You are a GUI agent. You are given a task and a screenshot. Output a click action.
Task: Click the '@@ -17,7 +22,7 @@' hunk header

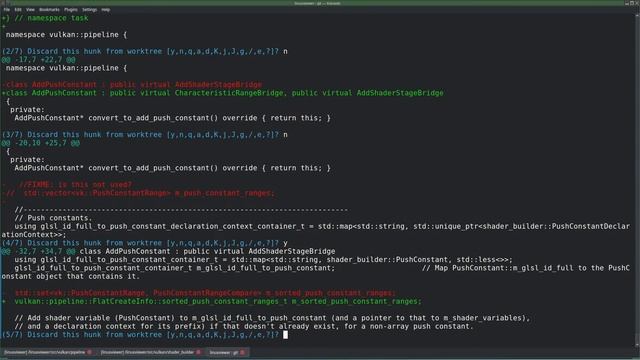39,60
